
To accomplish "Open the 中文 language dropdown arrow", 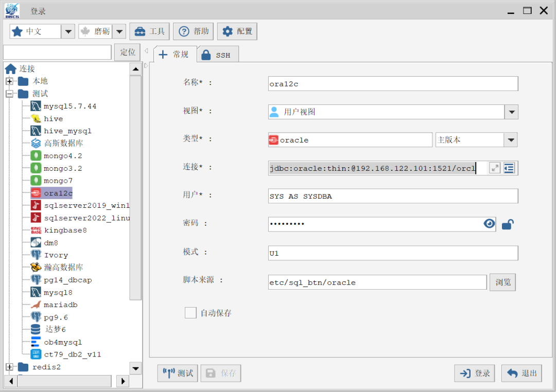I will click(x=68, y=31).
